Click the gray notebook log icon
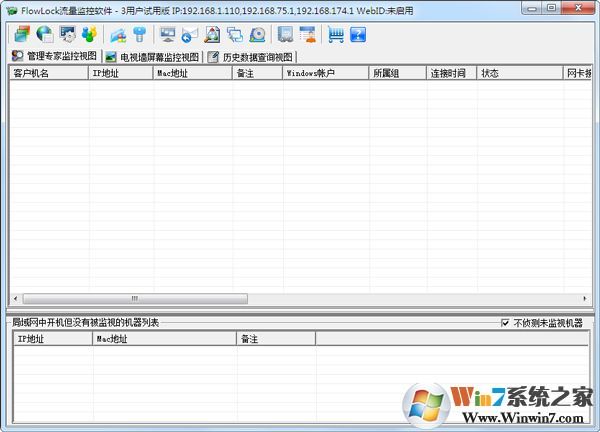Image resolution: width=600 pixels, height=432 pixels. (x=285, y=34)
